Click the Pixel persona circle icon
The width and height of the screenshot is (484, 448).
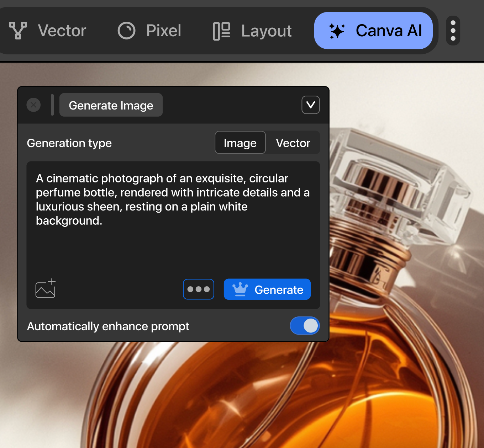126,31
